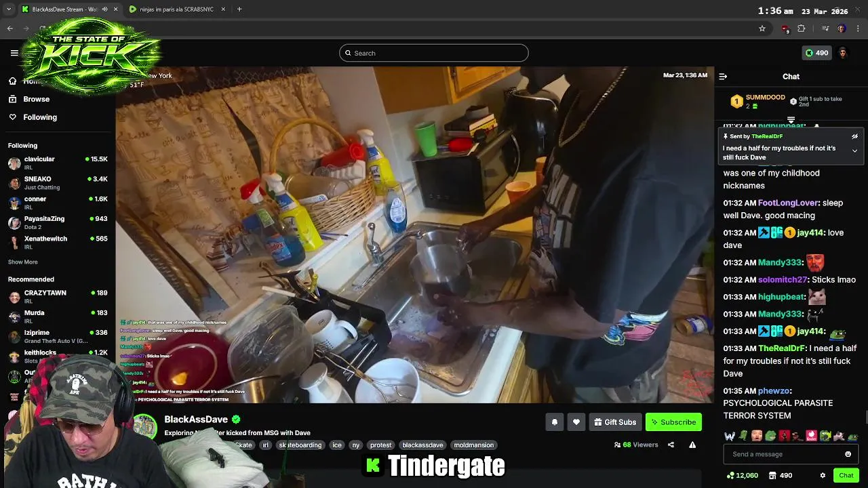868x488 pixels.
Task: Click solomitch27 username in chat
Action: [x=783, y=279]
